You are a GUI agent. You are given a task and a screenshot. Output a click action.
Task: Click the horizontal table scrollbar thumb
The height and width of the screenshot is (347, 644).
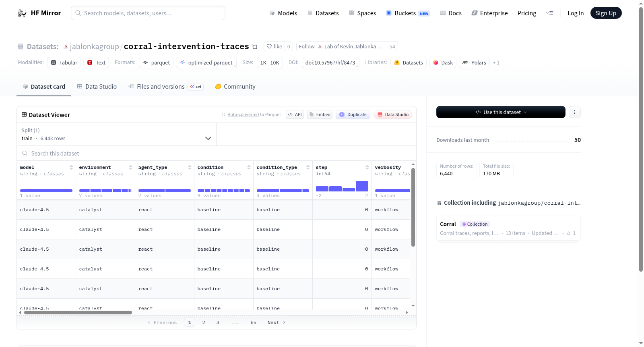click(x=78, y=312)
